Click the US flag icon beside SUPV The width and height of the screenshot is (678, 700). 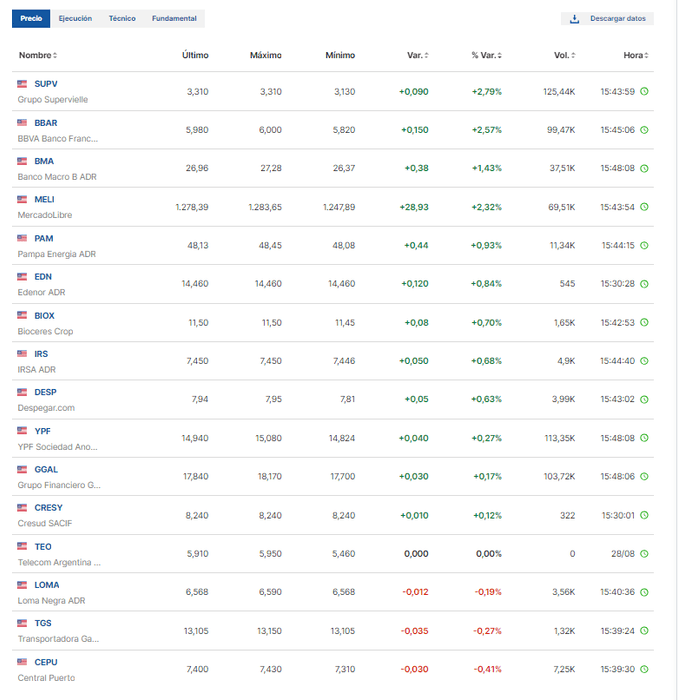pos(22,83)
